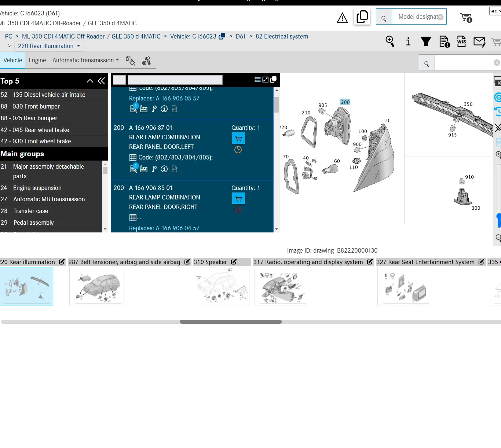Click the edit icon next to 317 Radio
Screen dimensions: 501x448
(370, 262)
